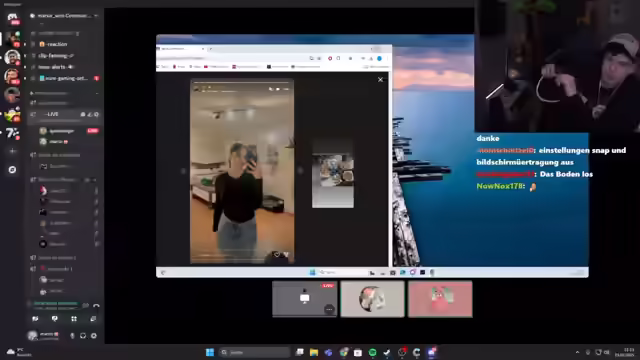The width and height of the screenshot is (640, 360).
Task: Select the grey participant tile with round avatar
Action: 372,299
